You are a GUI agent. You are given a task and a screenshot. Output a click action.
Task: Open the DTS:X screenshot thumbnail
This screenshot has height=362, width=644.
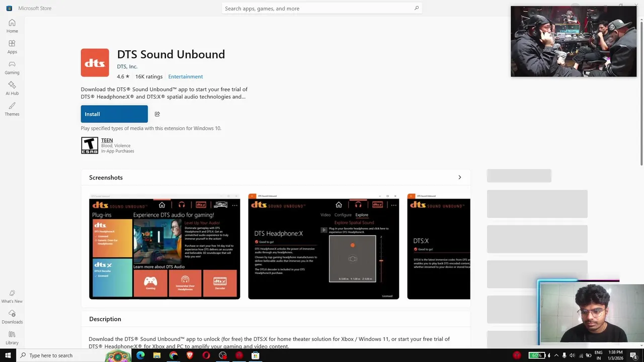click(x=439, y=246)
